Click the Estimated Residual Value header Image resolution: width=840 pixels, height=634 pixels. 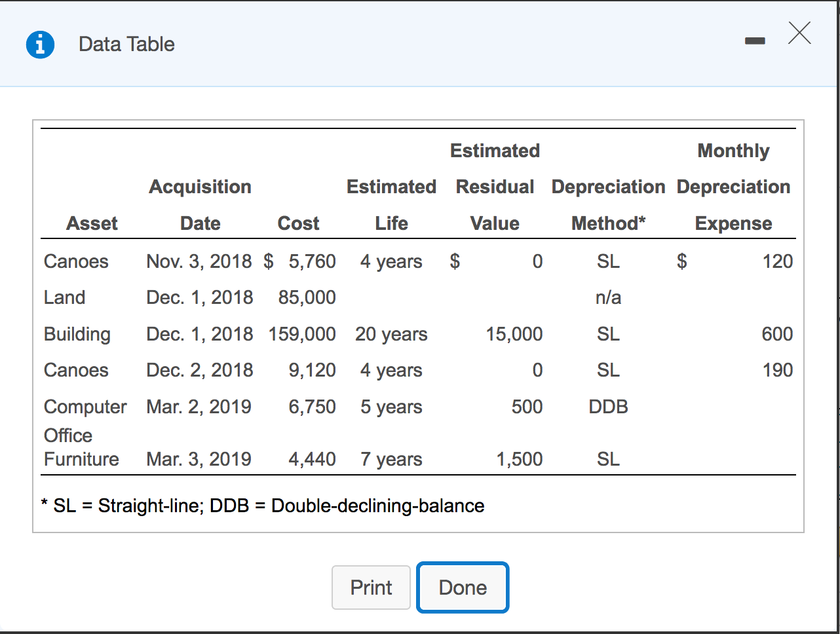495,187
